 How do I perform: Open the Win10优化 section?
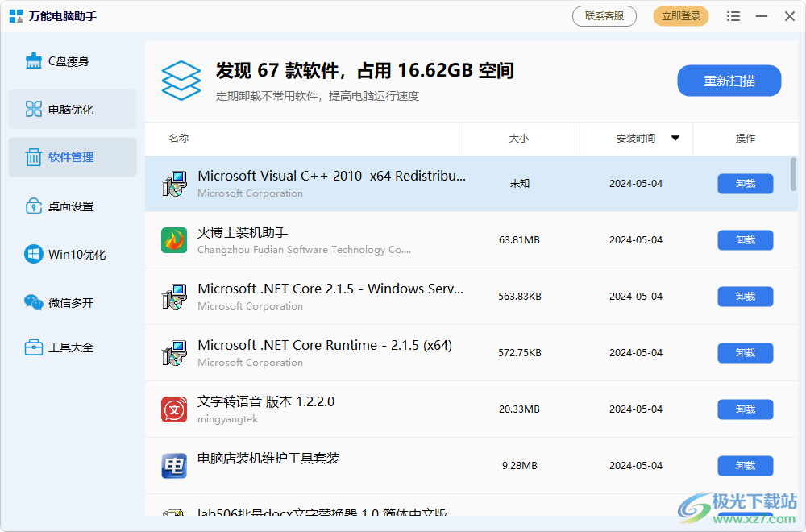[x=77, y=255]
